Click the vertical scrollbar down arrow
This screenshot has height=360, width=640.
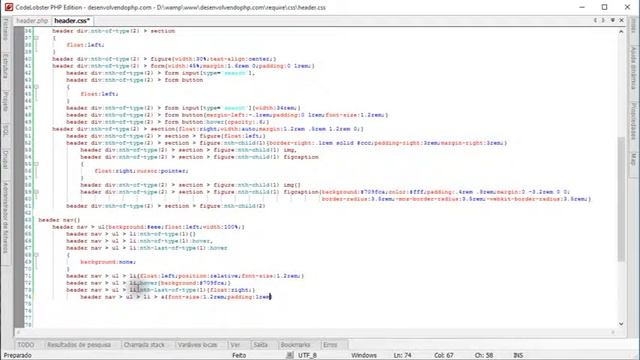pos(621,324)
